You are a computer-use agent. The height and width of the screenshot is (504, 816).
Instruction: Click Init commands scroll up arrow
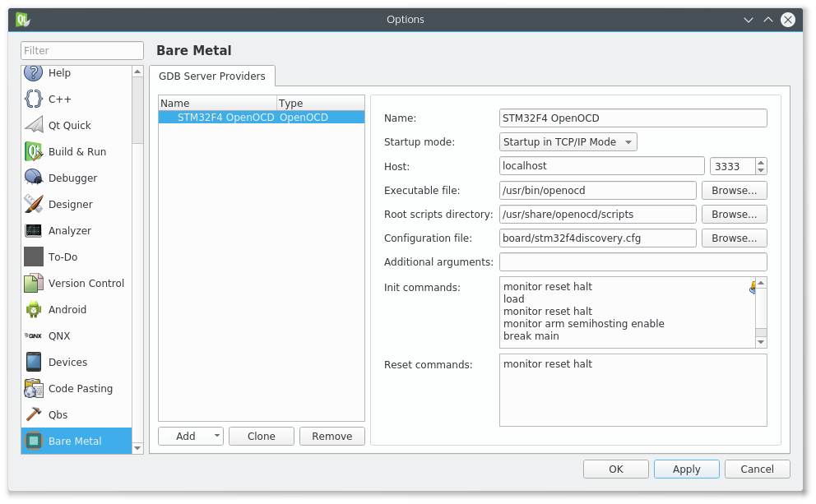pos(761,283)
